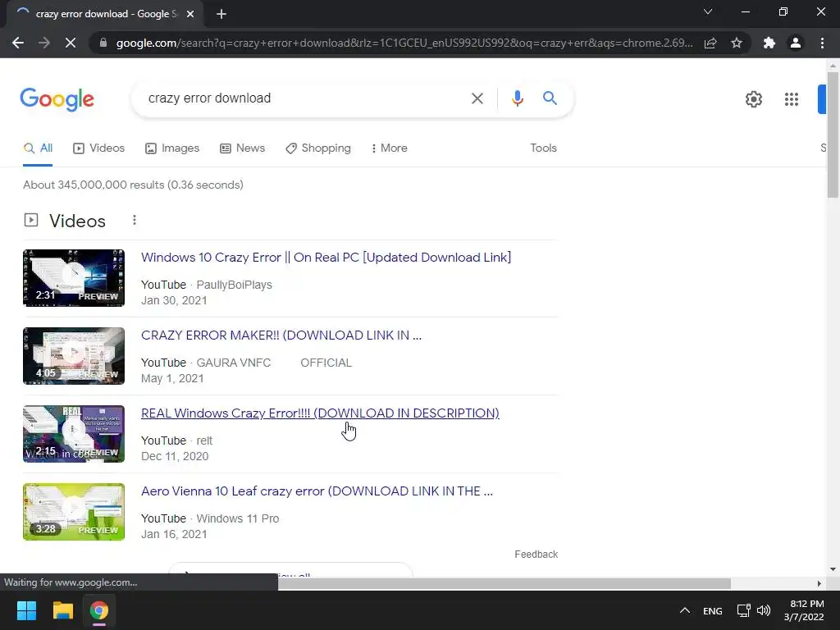840x630 pixels.
Task: Preview the Windows 11 Pro thumbnail
Action: (x=74, y=512)
